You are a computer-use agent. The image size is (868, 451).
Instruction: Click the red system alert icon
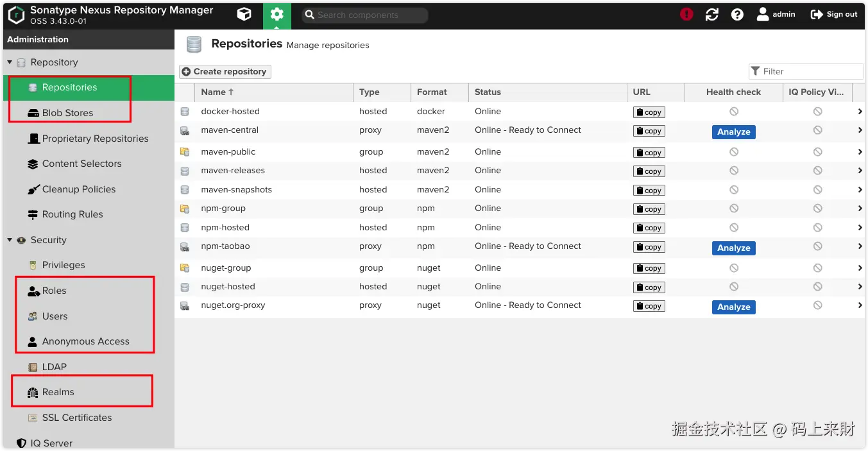point(686,14)
